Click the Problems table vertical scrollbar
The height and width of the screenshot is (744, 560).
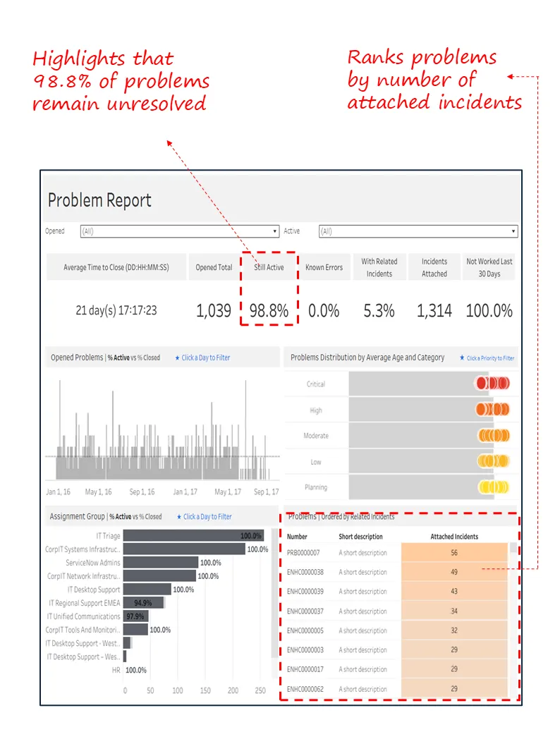[513, 606]
